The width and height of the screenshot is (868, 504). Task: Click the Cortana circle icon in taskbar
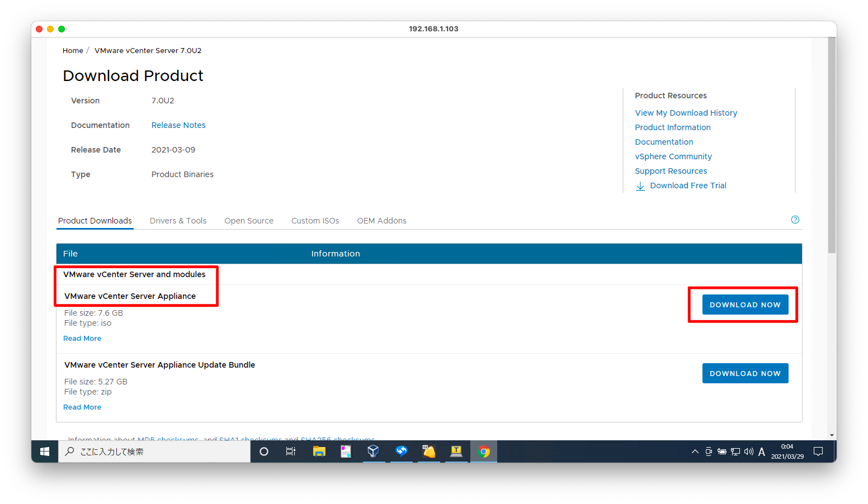(x=264, y=451)
